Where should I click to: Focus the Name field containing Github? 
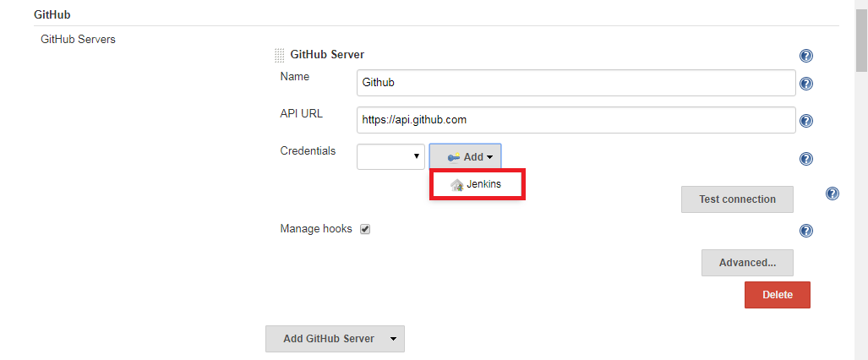point(576,83)
